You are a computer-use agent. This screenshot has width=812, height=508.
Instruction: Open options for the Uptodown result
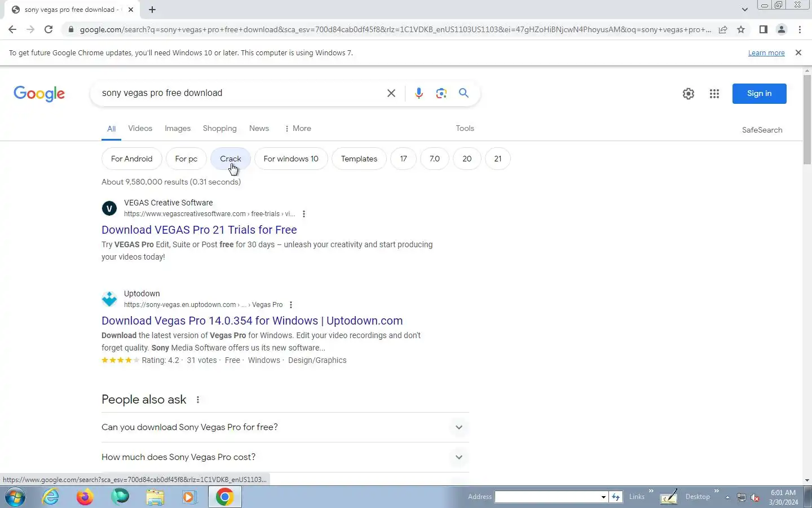pos(291,305)
